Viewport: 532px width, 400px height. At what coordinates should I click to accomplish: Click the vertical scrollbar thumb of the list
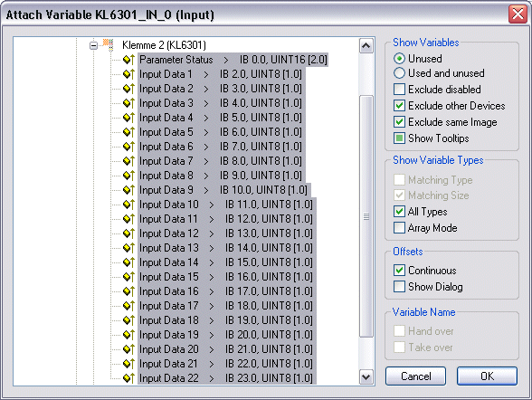pyautogui.click(x=366, y=216)
